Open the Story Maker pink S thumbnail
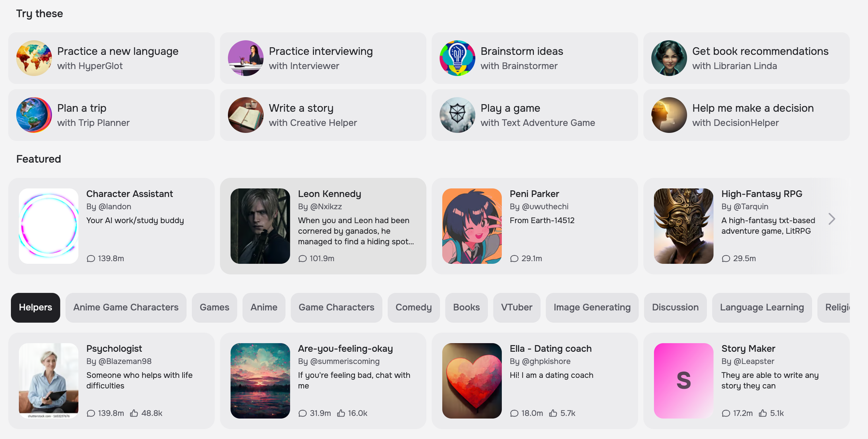Viewport: 868px width, 439px height. click(x=684, y=381)
